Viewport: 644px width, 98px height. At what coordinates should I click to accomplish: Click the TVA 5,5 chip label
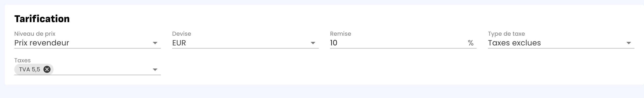[x=30, y=69]
